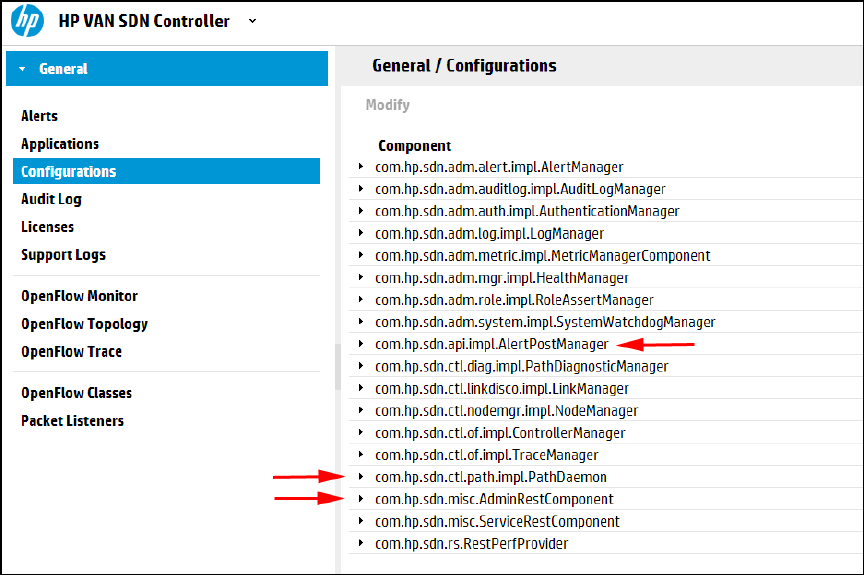Image resolution: width=864 pixels, height=575 pixels.
Task: Select the RestPerfProvider component
Action: [471, 544]
